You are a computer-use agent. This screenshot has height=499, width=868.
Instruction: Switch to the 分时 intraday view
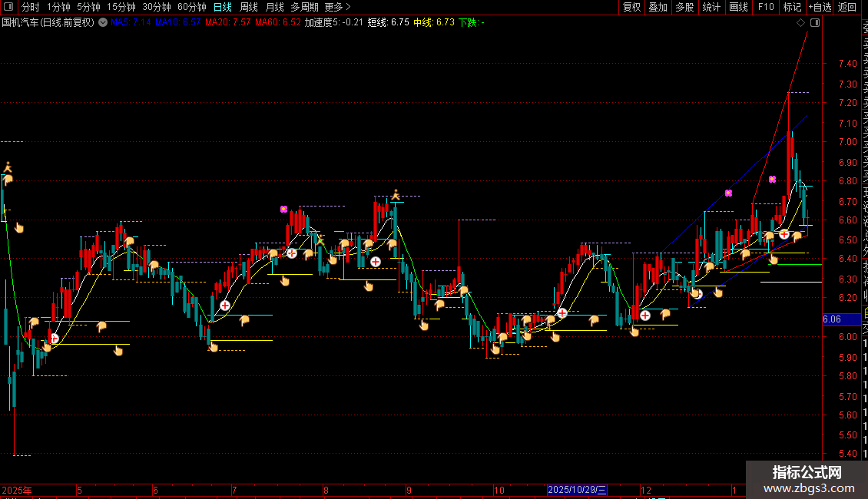[x=31, y=7]
